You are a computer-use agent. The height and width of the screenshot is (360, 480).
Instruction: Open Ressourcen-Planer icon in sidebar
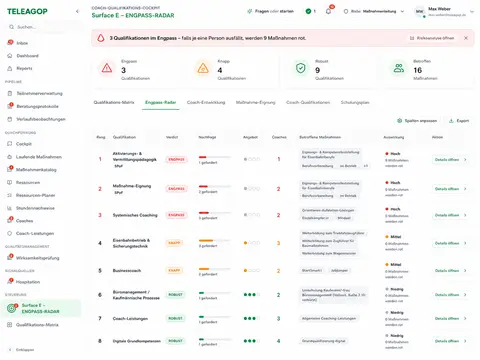9,195
